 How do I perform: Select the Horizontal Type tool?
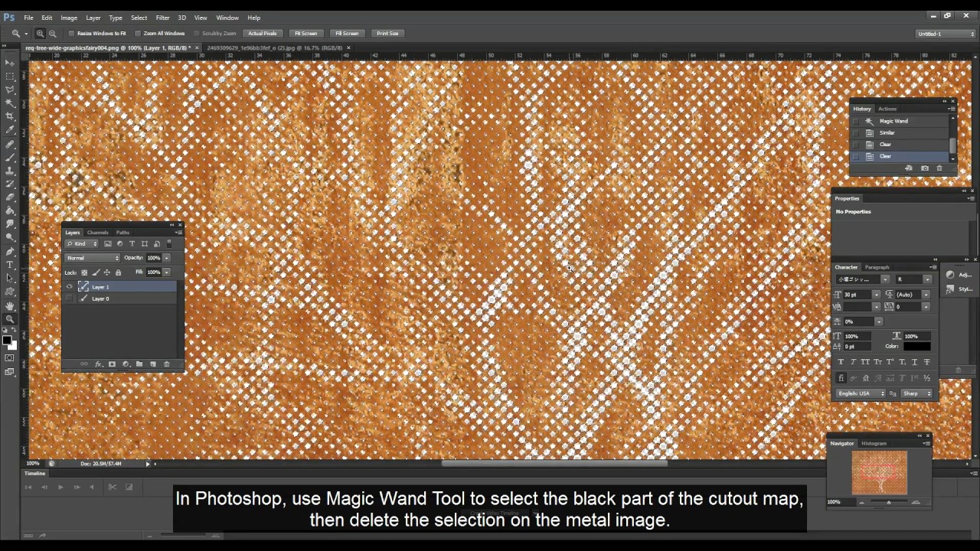(10, 265)
